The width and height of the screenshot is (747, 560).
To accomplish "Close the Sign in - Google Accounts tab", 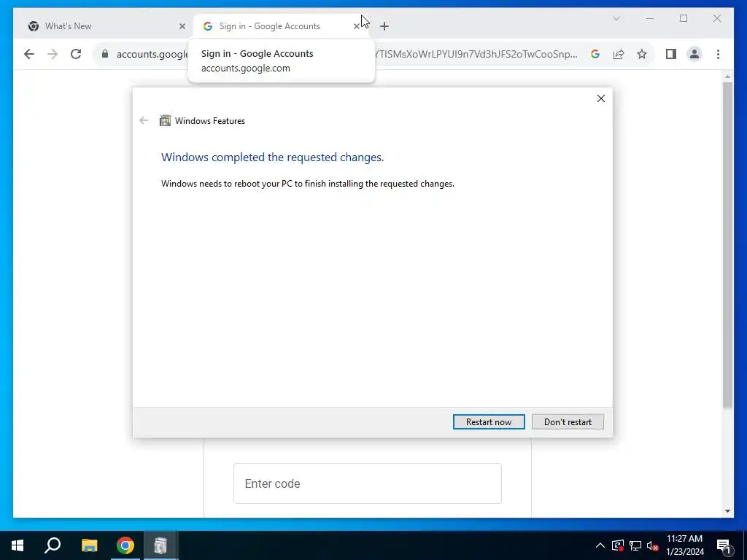I will [x=356, y=26].
